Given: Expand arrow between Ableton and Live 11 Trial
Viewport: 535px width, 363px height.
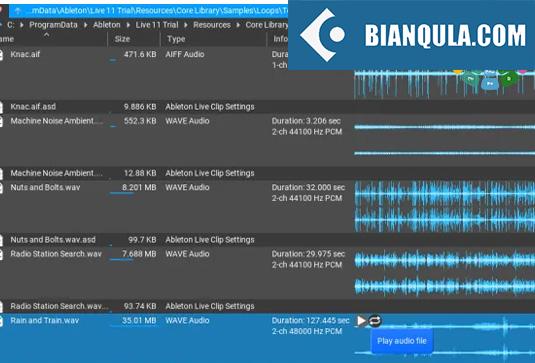Looking at the screenshot, I should [x=128, y=25].
